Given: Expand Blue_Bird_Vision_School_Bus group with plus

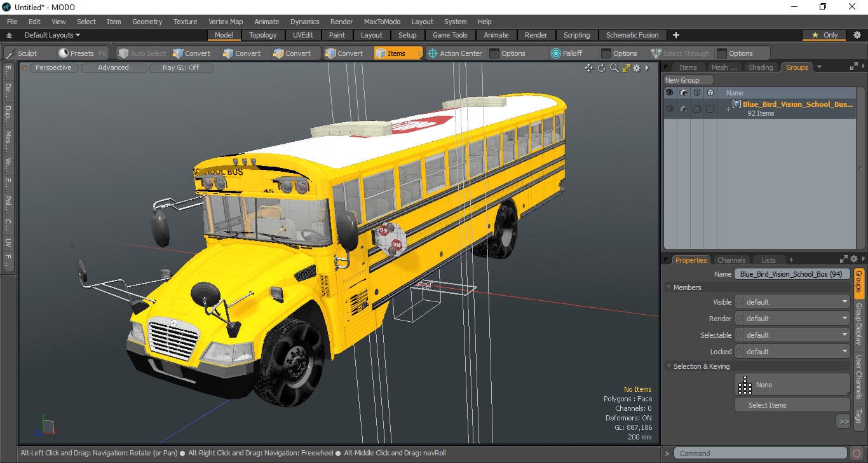Looking at the screenshot, I should 728,109.
